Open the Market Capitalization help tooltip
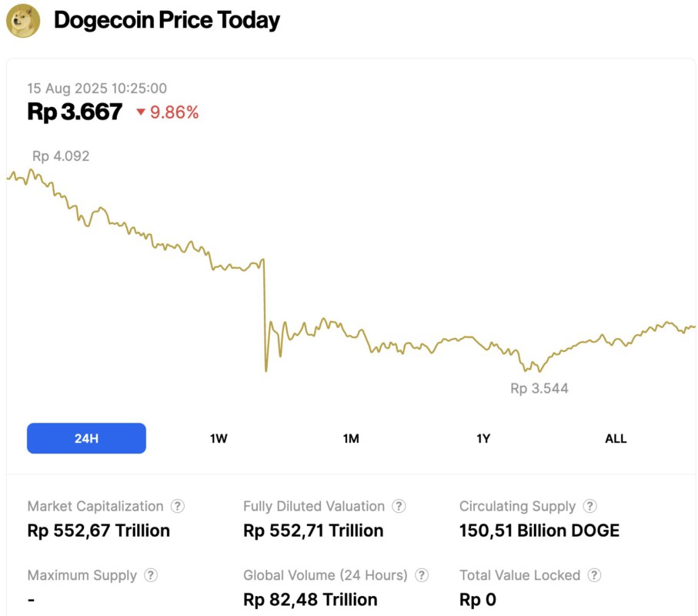Screen dimensions: 698x616 tap(178, 506)
